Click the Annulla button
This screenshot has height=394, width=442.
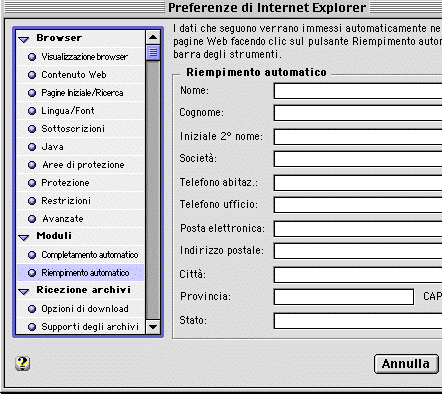pyautogui.click(x=406, y=364)
